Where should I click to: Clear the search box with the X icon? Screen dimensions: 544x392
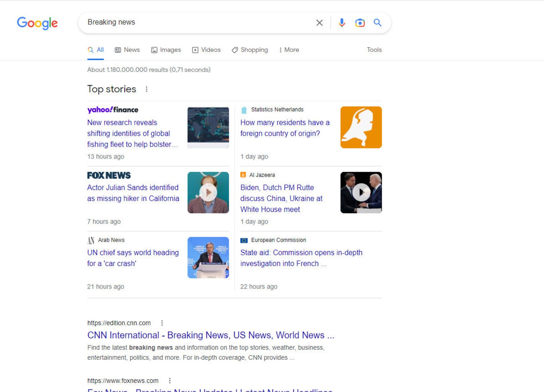pos(319,23)
